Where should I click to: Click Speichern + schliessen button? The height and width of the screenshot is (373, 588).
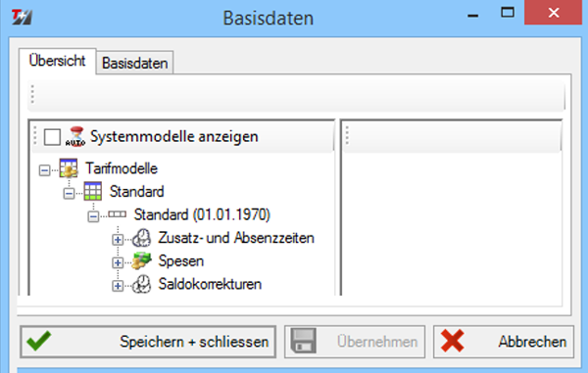(x=148, y=342)
